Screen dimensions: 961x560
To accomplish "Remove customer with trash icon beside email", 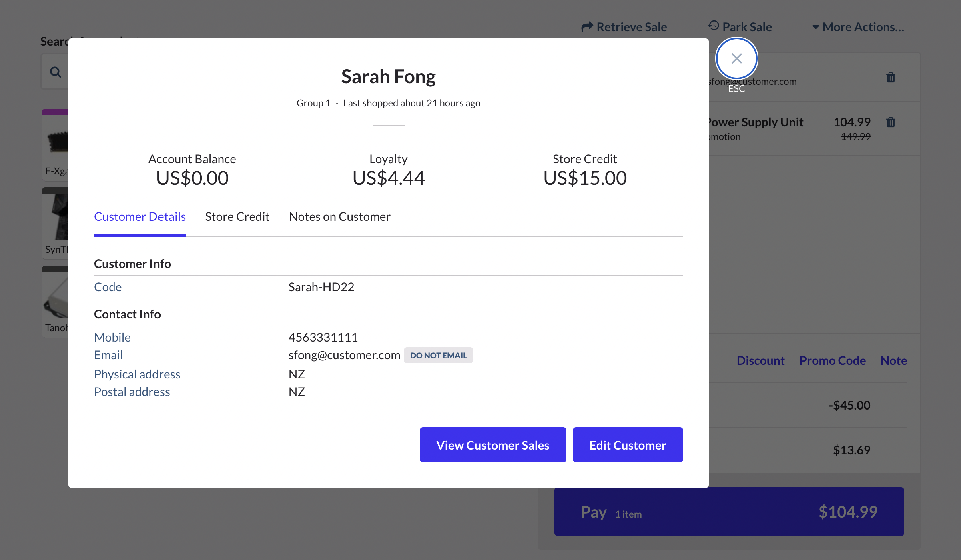I will click(891, 78).
